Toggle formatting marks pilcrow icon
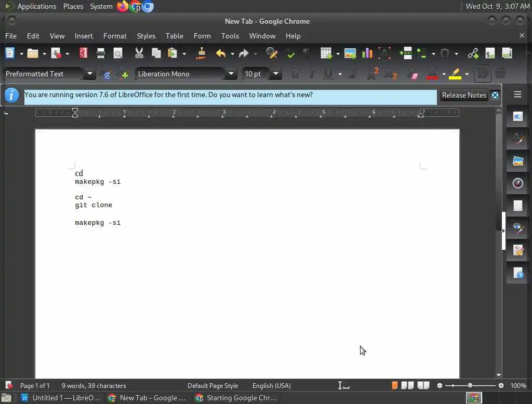 [x=306, y=53]
